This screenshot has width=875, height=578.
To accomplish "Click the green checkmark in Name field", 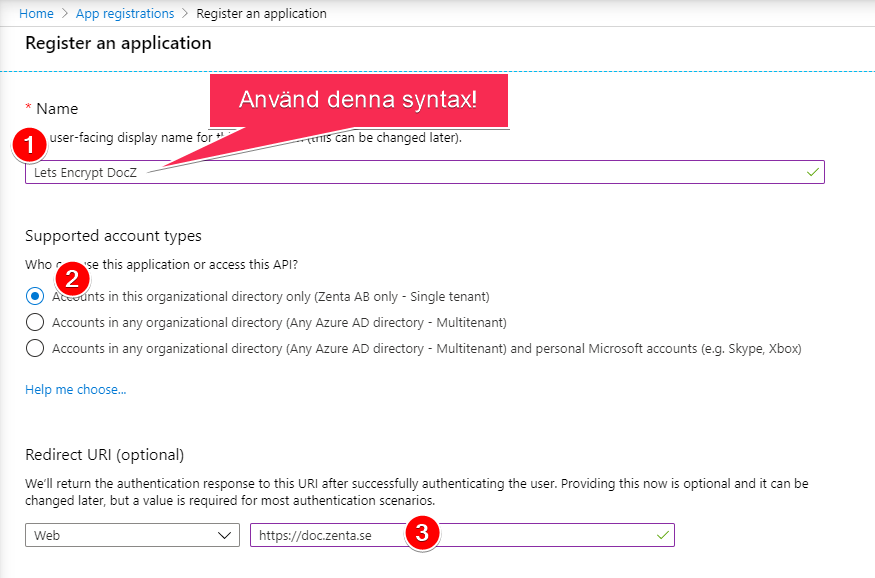I will point(812,172).
